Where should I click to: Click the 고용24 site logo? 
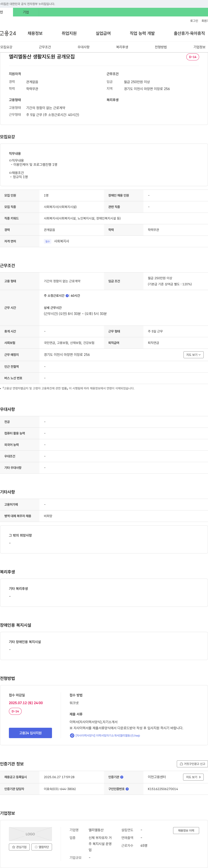(x=8, y=33)
